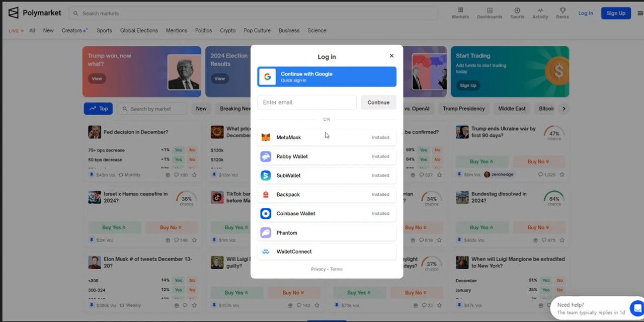Select the Top filter button
644x322 pixels.
[x=98, y=109]
